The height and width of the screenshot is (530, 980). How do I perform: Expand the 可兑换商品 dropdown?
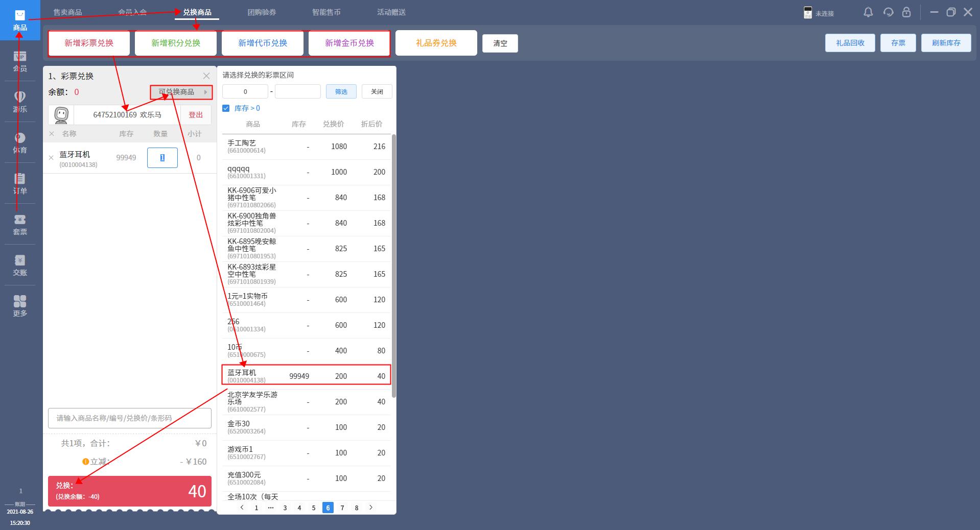click(x=181, y=92)
